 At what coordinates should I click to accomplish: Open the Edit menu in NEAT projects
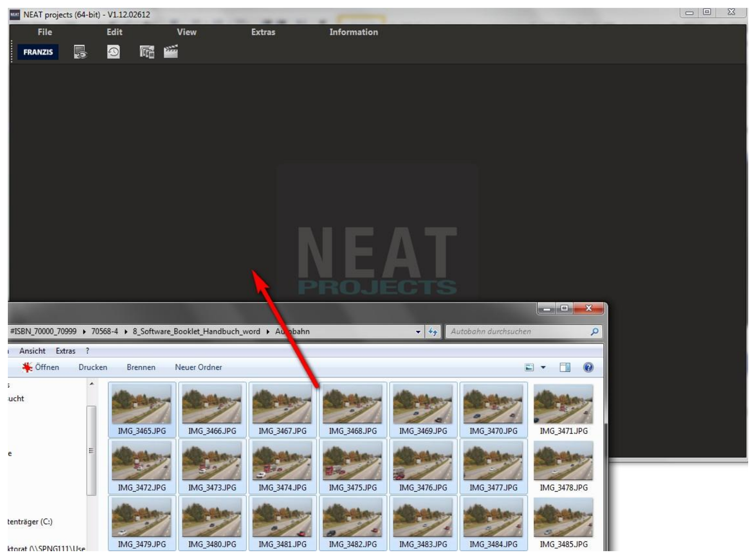point(114,32)
